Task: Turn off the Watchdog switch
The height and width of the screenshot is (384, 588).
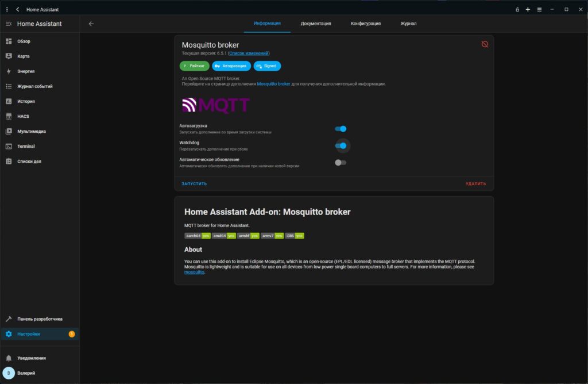Action: pyautogui.click(x=341, y=145)
